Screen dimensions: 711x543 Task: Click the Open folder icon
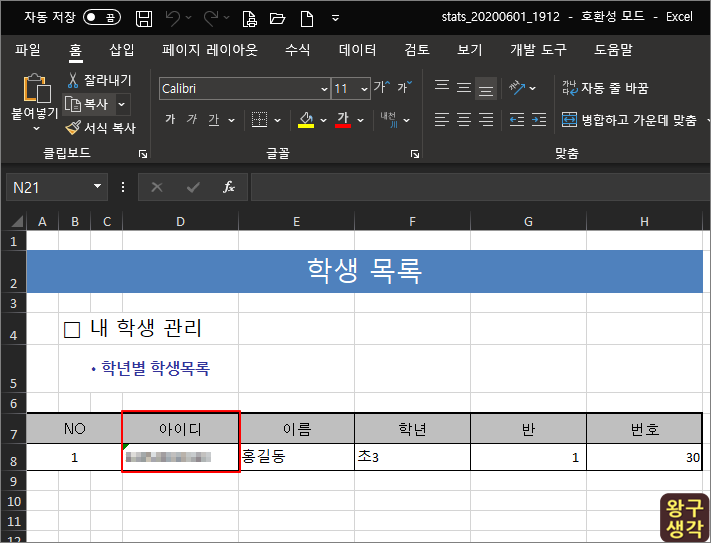[277, 18]
